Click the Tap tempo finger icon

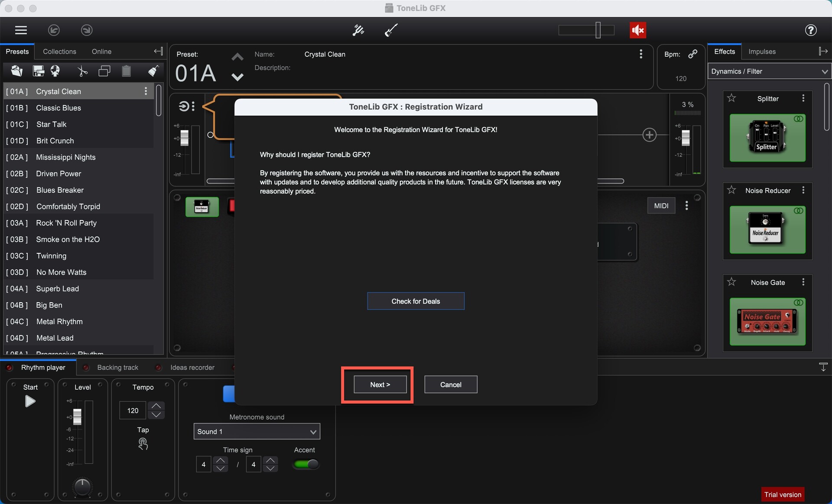pos(143,444)
